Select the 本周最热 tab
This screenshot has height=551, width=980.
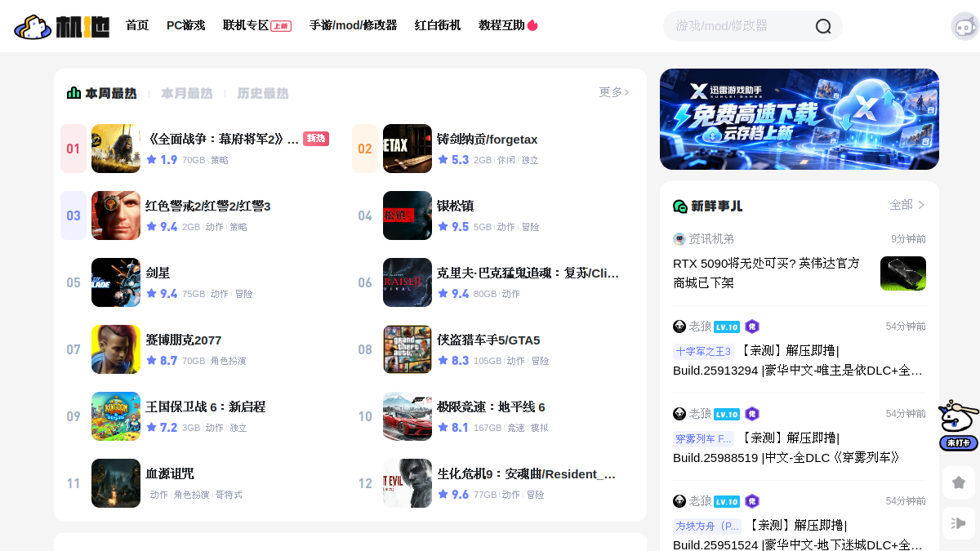[x=111, y=93]
